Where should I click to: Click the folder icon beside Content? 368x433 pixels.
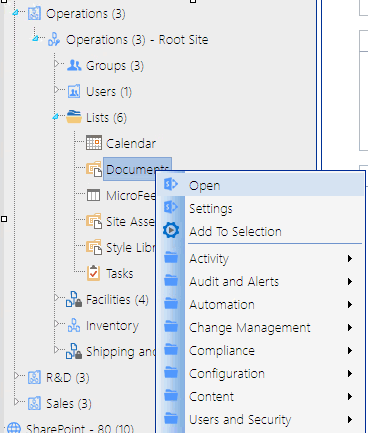[171, 395]
